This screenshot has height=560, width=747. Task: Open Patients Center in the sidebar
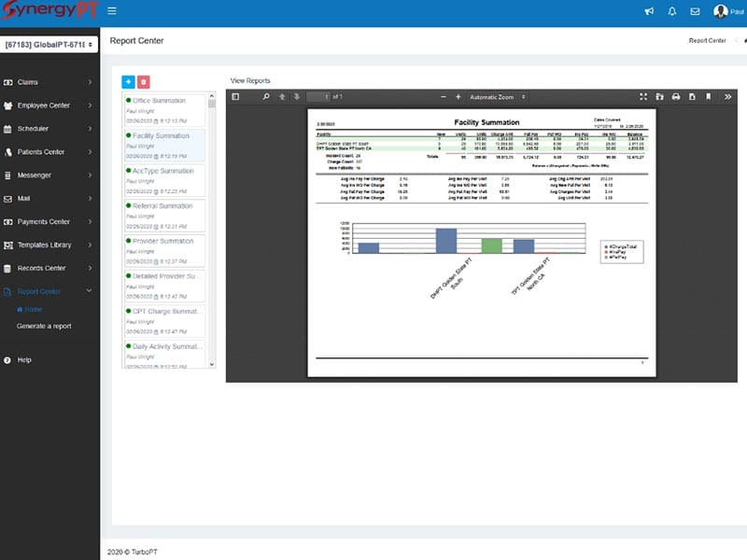(48, 152)
